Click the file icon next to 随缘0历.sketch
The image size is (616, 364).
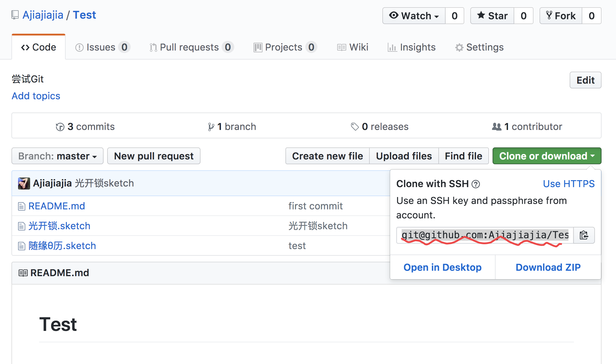(22, 246)
